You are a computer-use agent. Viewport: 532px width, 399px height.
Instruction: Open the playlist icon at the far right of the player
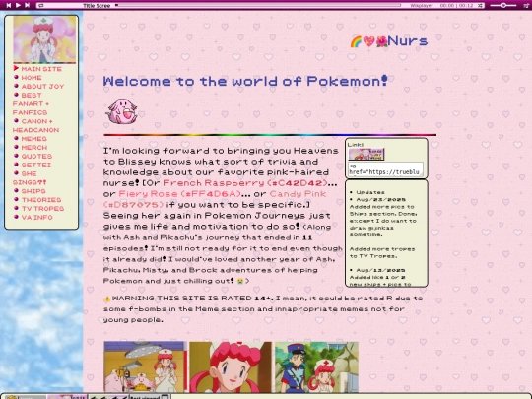[x=526, y=5]
